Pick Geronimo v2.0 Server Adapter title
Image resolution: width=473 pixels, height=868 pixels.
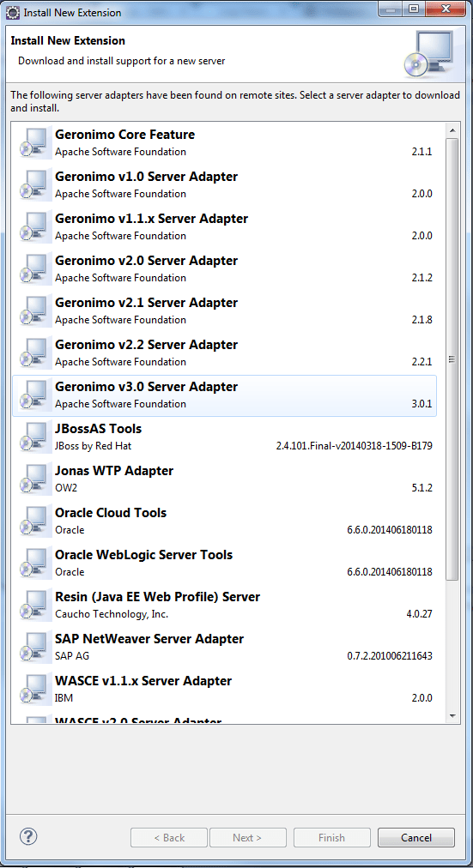point(146,261)
